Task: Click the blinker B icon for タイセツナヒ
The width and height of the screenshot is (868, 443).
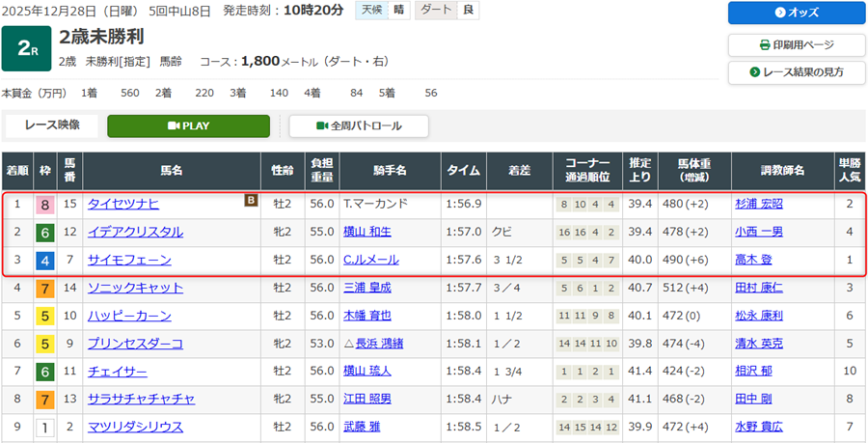Action: click(x=252, y=201)
